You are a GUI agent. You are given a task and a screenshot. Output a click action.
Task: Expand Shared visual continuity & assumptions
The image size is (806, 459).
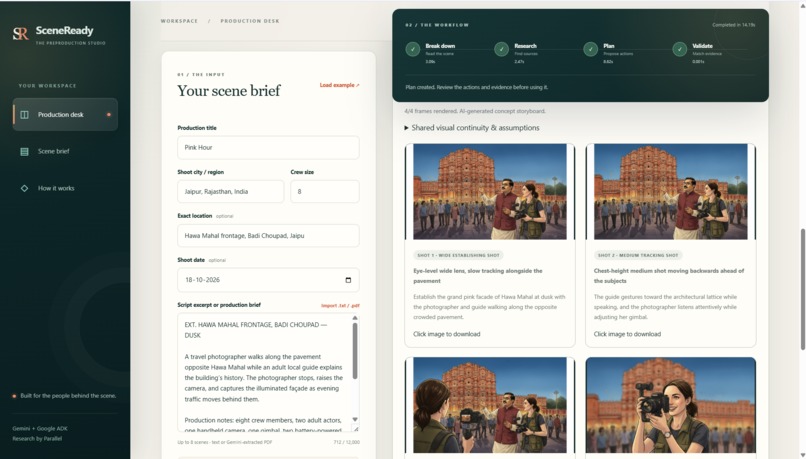[472, 128]
